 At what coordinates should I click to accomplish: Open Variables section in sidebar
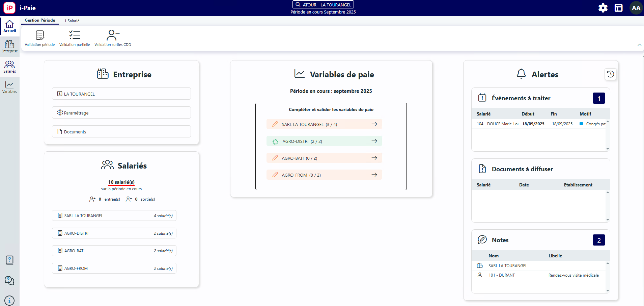pos(9,87)
